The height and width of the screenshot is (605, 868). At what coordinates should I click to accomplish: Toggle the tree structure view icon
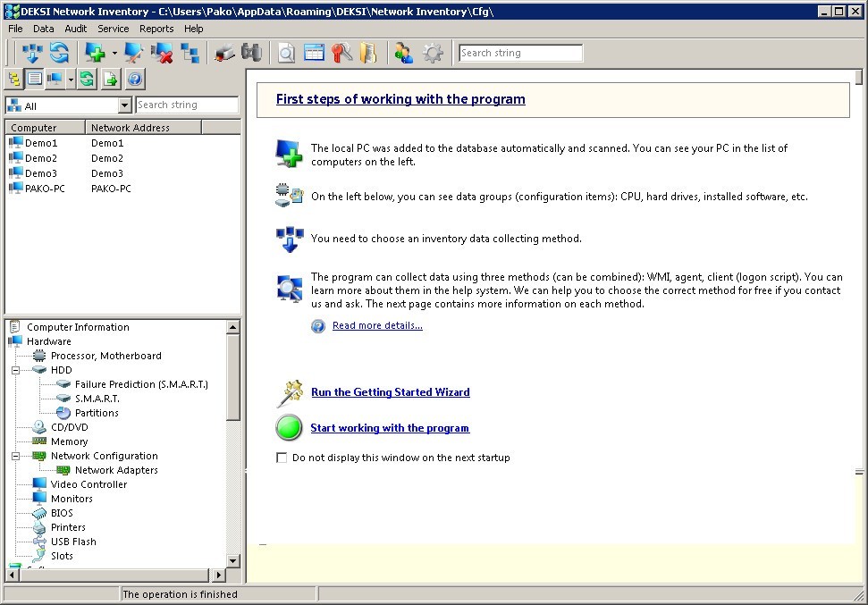pos(15,79)
